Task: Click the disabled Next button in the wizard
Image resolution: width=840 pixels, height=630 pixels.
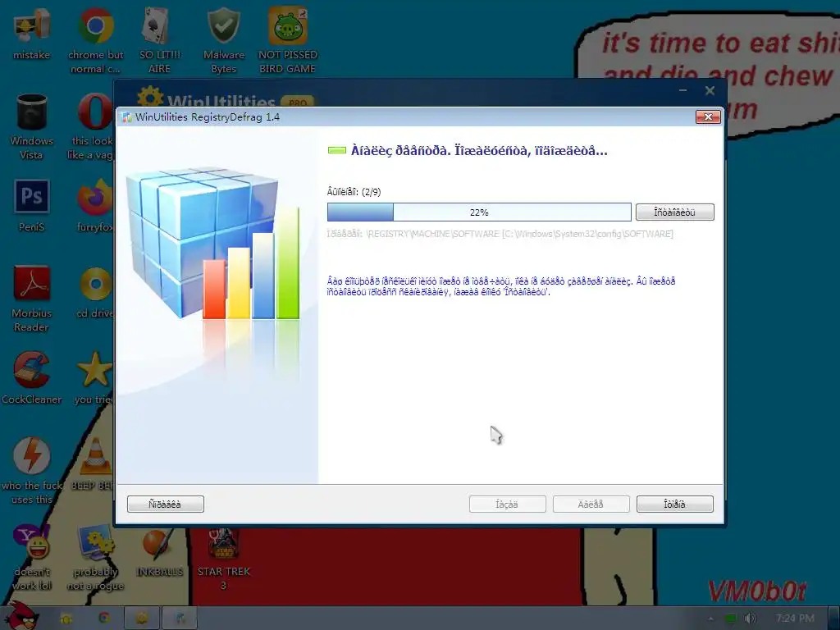Action: (x=591, y=504)
